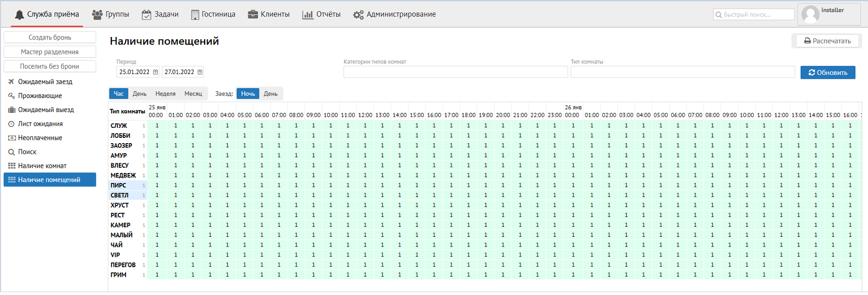Click the grid icon of Наличие комнат
868x295 pixels.
[x=12, y=166]
